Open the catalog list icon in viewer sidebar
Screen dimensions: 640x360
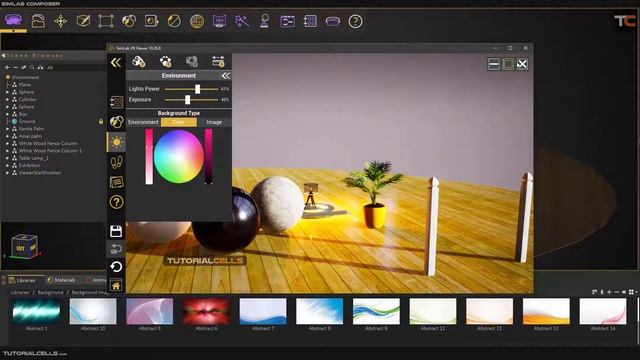click(x=116, y=102)
